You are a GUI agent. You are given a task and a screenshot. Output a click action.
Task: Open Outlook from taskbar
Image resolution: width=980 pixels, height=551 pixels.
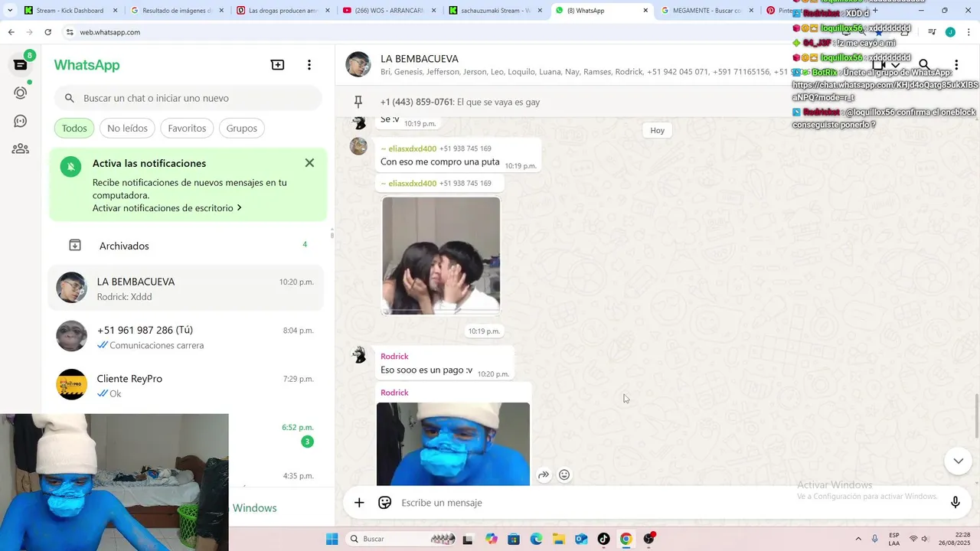[x=581, y=539]
